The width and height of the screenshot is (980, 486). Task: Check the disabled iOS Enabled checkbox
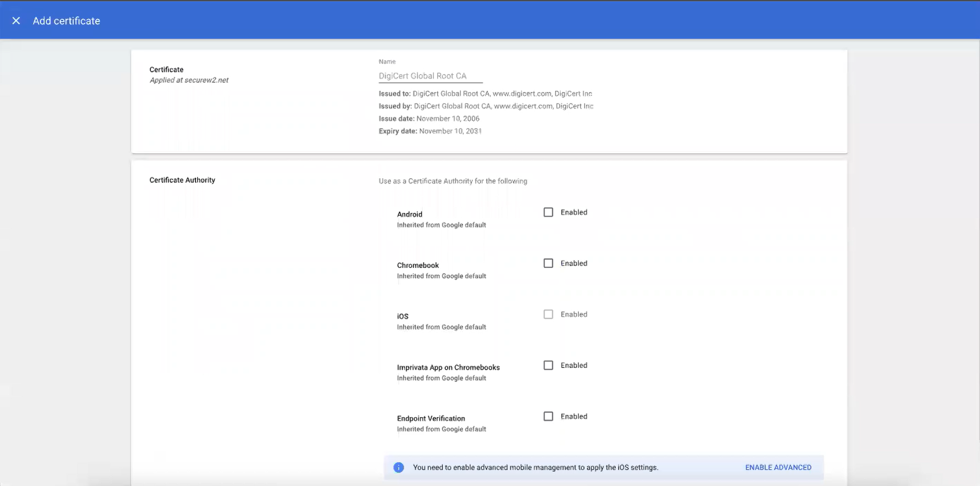tap(548, 314)
